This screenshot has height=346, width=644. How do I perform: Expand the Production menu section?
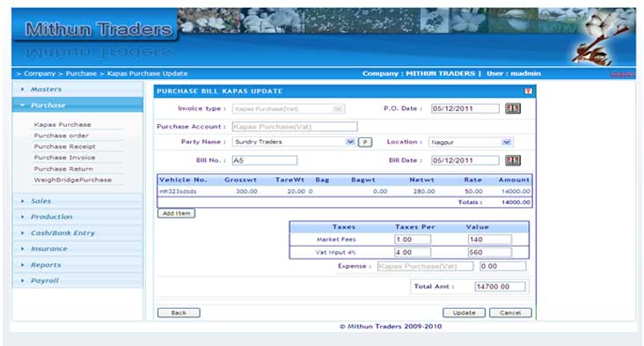(77, 217)
